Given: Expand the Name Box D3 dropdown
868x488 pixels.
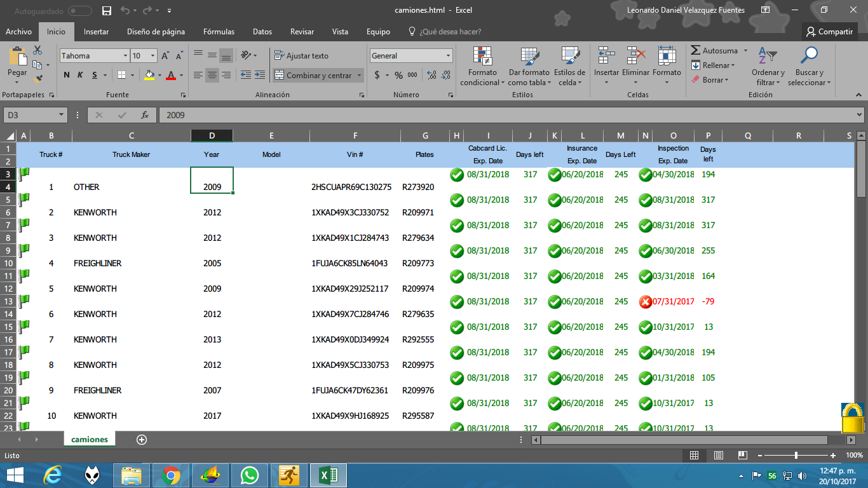Looking at the screenshot, I should coord(62,115).
